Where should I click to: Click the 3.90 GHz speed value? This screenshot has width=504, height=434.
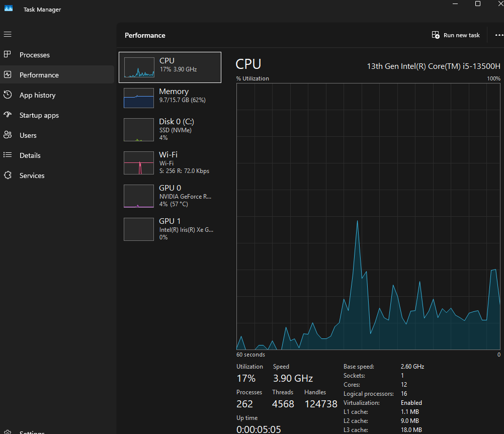coord(293,378)
